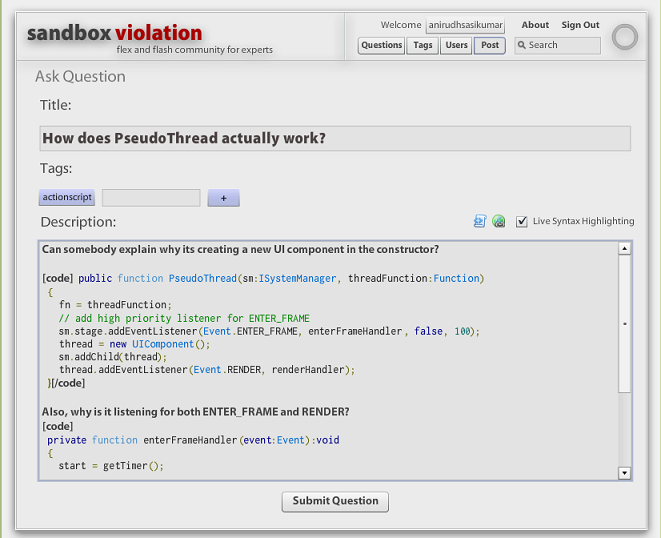661x538 pixels.
Task: Click the 'Ask Question' heading
Action: coord(80,77)
